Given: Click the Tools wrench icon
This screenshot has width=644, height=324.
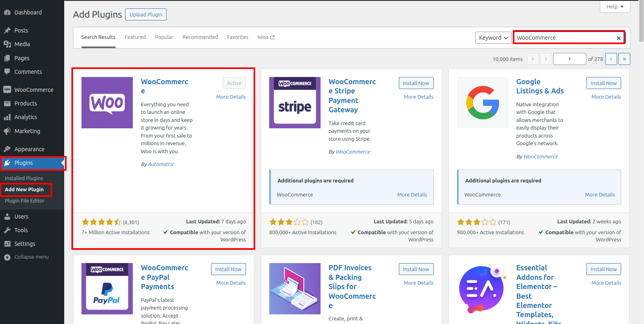Looking at the screenshot, I should point(7,230).
